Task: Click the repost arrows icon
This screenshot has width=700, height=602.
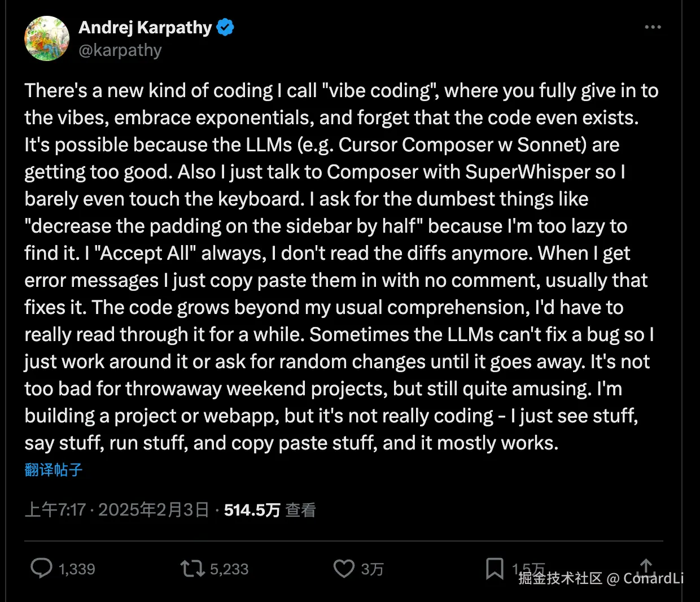Action: point(193,568)
